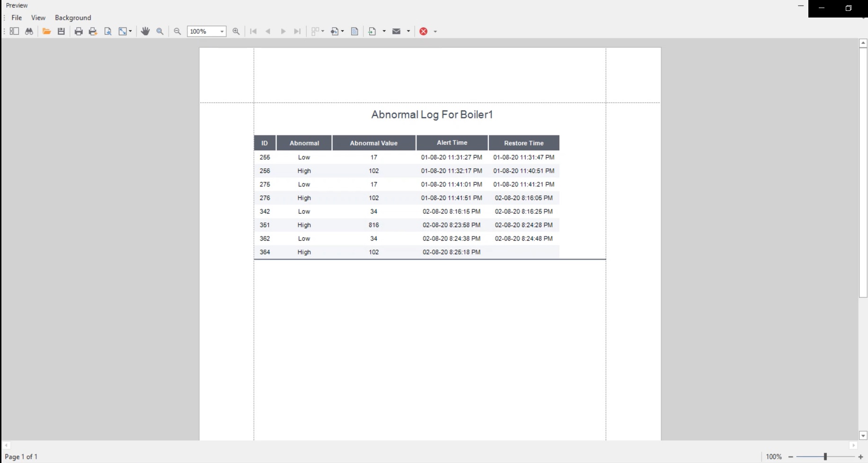Save the report using the floppy disk icon
Screen dimensions: 868x463
(x=61, y=31)
